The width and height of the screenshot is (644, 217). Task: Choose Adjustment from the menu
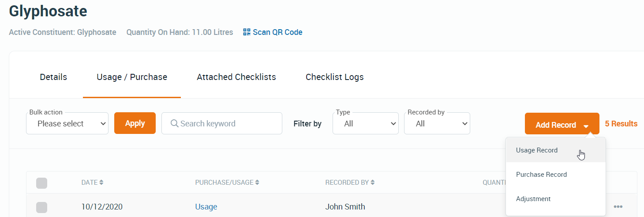[x=556, y=199]
